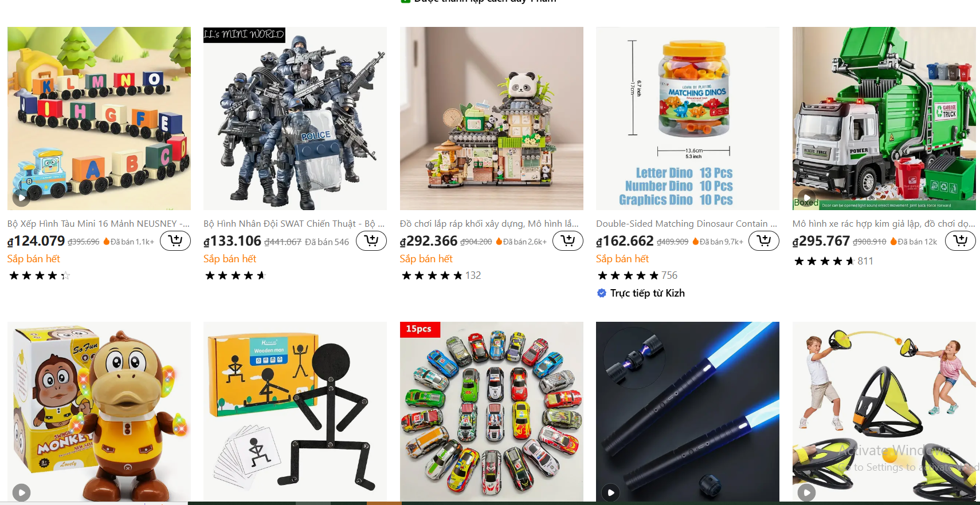
Task: Play video on monkey toy thumbnail
Action: [x=21, y=492]
